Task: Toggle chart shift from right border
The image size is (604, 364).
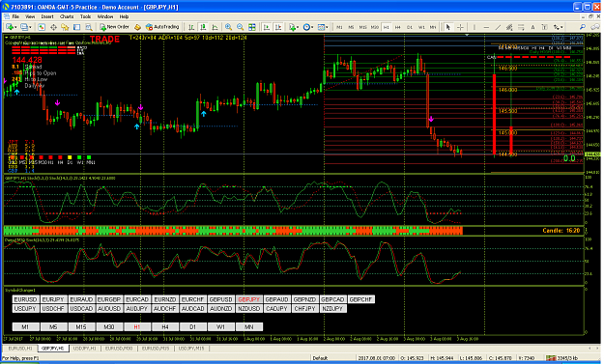Action: pos(278,27)
